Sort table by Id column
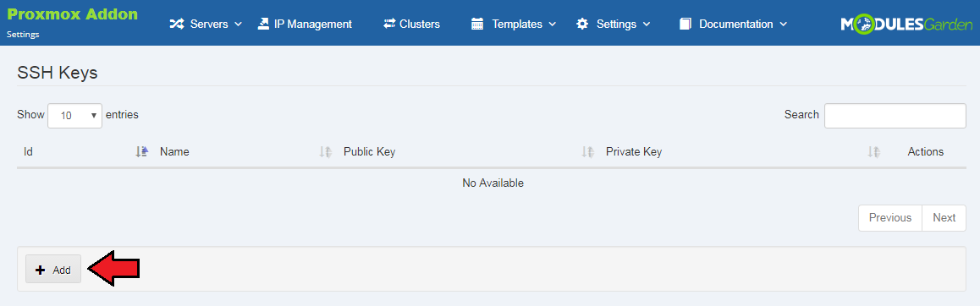980x306 pixels. tap(142, 152)
